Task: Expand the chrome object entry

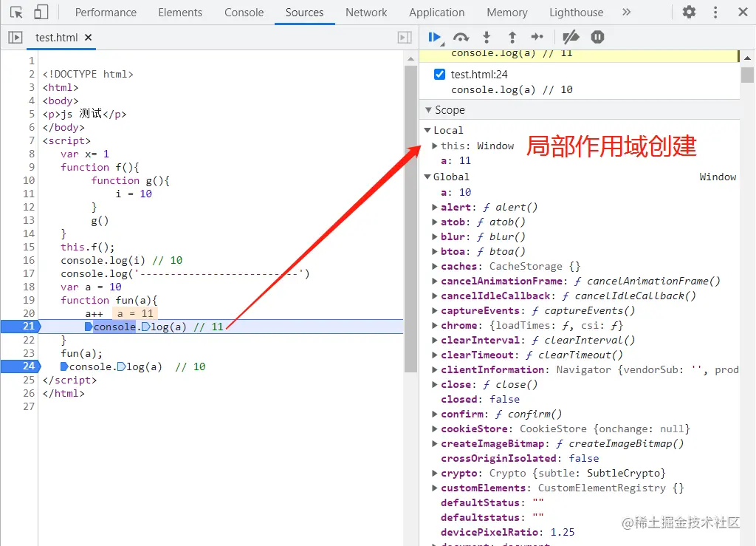Action: tap(434, 325)
